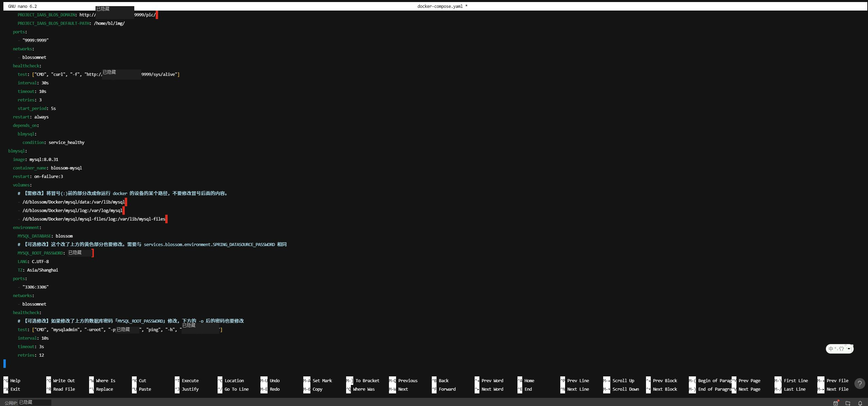Click the 公网IP hidden address field
Image resolution: width=868 pixels, height=406 pixels.
35,402
